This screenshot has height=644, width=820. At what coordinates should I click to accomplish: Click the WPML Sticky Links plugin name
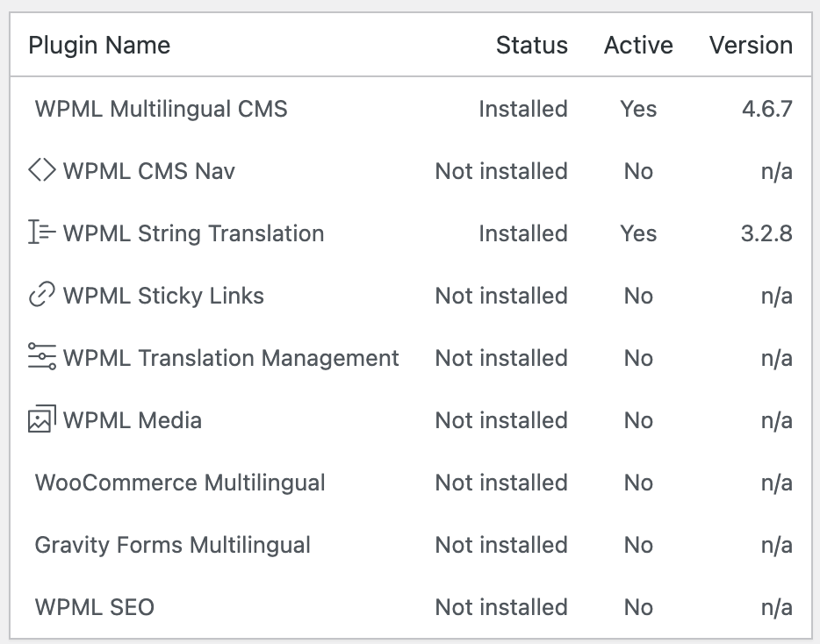(x=163, y=296)
